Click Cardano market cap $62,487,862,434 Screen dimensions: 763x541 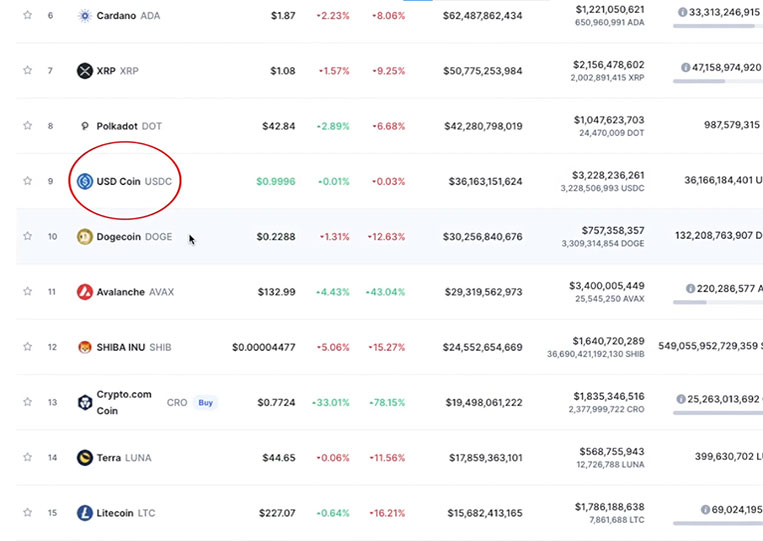click(482, 16)
